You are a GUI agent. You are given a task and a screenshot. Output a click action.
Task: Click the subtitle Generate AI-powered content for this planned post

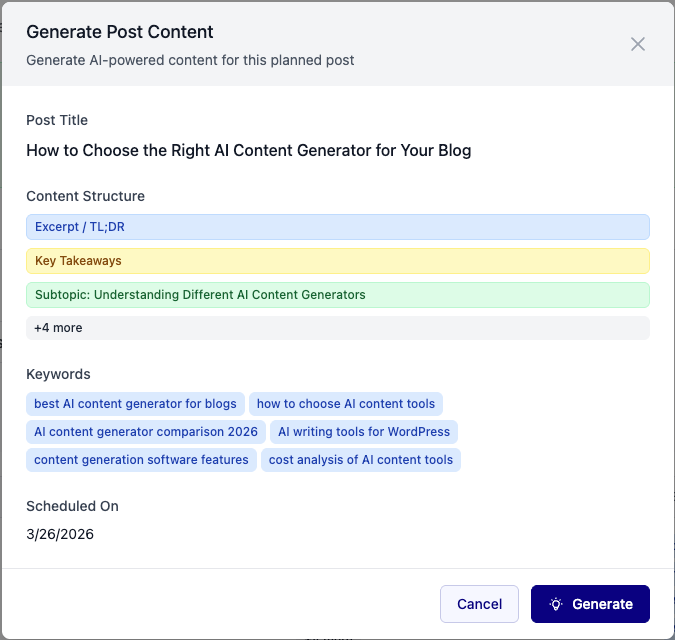190,60
